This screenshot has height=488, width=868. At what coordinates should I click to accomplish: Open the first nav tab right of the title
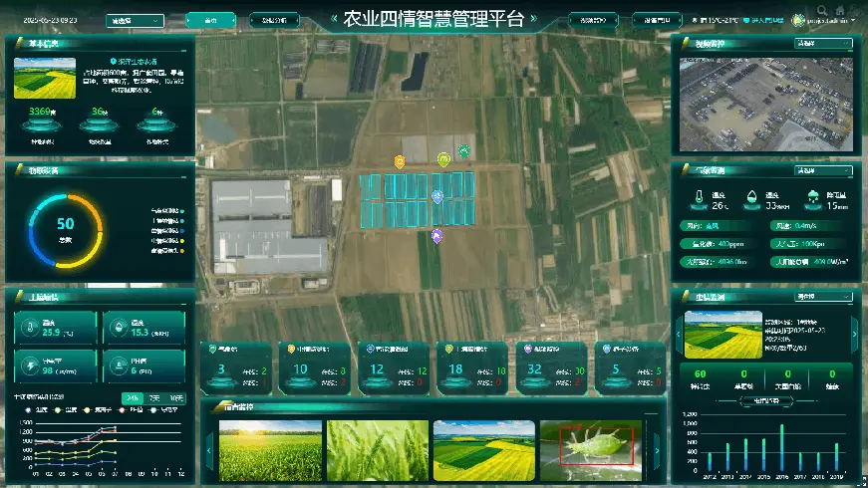(593, 21)
